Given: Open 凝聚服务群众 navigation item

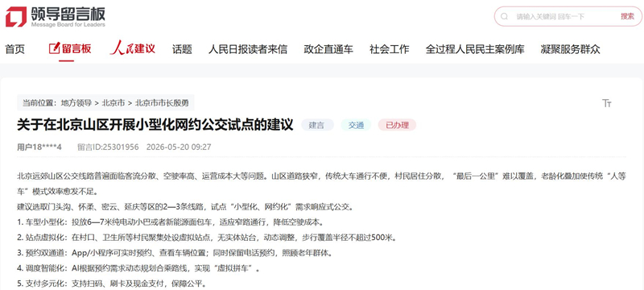Looking at the screenshot, I should pos(571,49).
